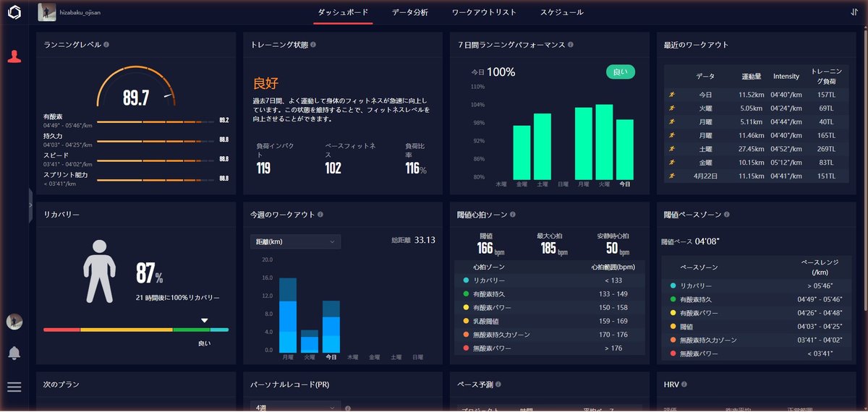Image resolution: width=868 pixels, height=412 pixels.
Task: Click the green 良い status badge
Action: [621, 72]
